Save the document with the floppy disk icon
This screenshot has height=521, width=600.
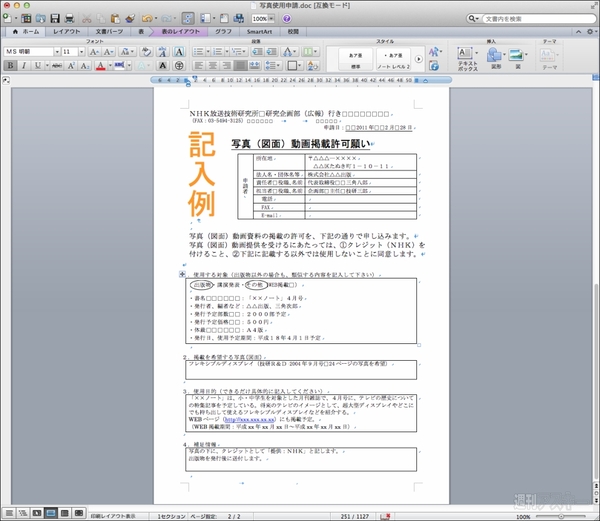pyautogui.click(x=55, y=18)
